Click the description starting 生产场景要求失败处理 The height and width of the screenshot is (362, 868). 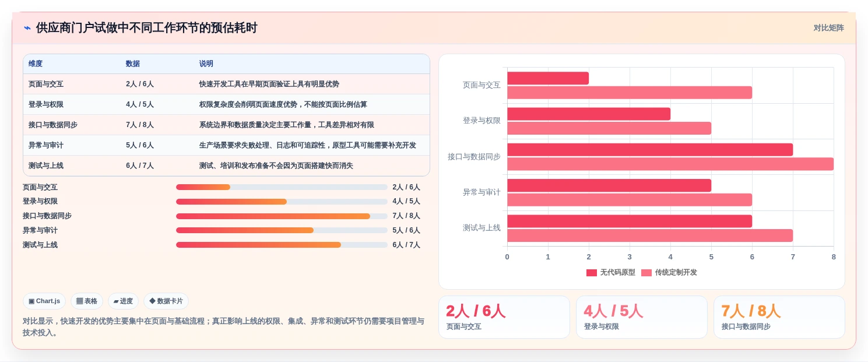click(x=308, y=145)
